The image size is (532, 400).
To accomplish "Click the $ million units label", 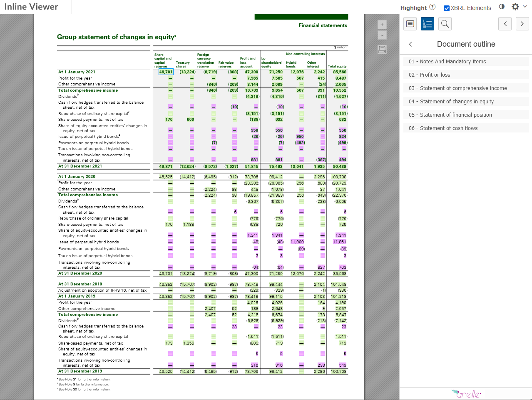I will click(x=341, y=47).
